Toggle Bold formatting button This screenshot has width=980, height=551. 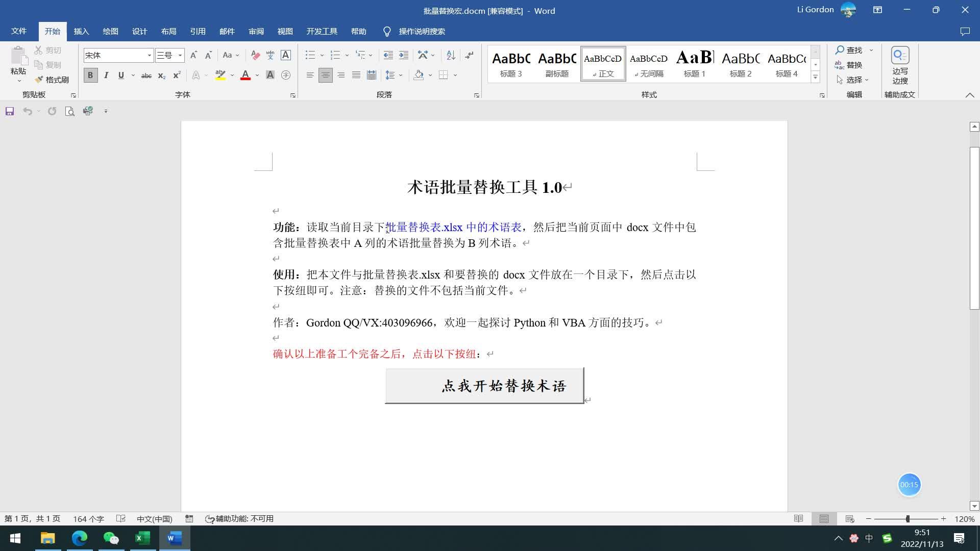click(x=90, y=75)
